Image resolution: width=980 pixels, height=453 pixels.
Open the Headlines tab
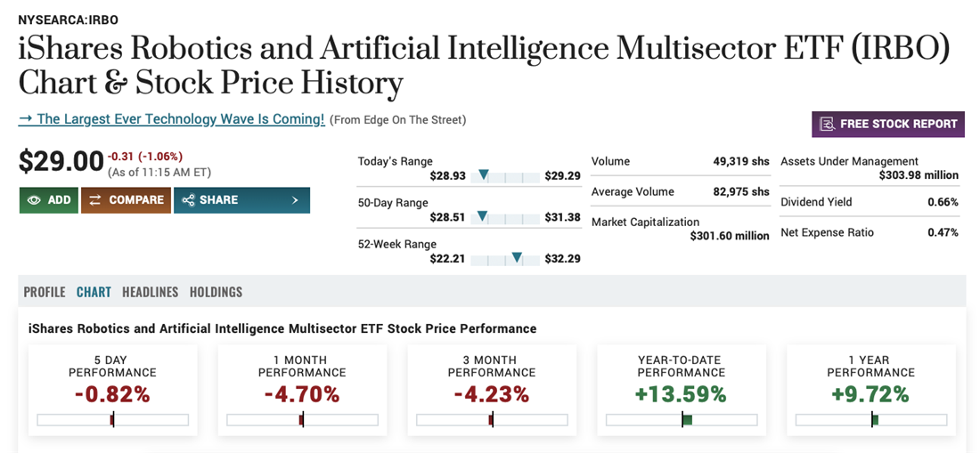click(x=150, y=292)
